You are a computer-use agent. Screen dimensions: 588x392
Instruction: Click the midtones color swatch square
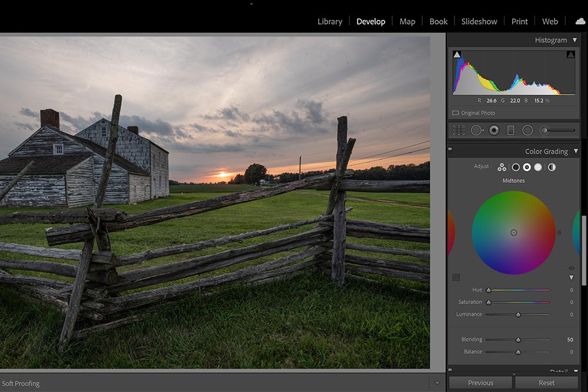tap(456, 277)
